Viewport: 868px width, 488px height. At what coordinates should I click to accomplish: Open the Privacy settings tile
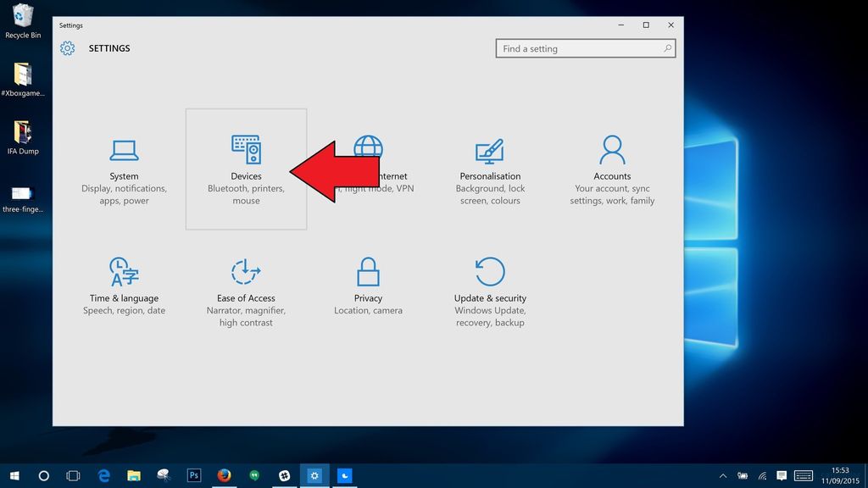click(x=368, y=288)
